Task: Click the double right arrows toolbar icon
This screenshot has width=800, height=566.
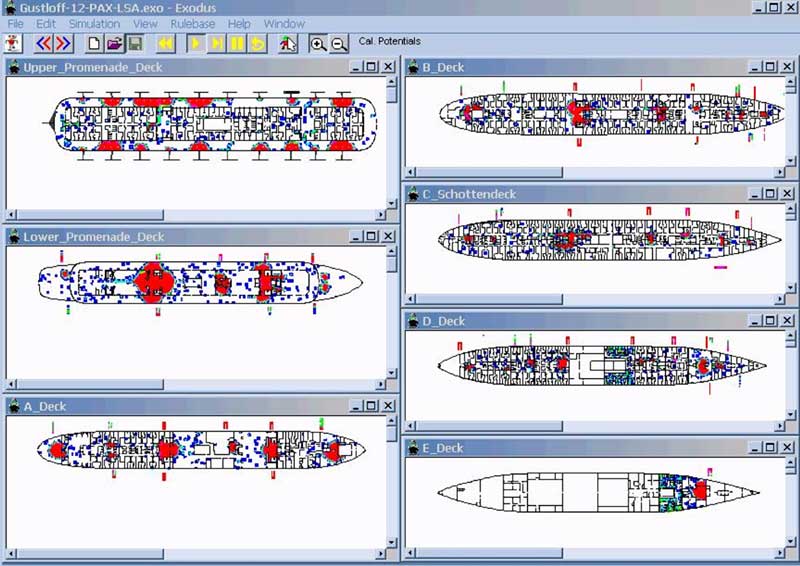Action: [x=64, y=43]
